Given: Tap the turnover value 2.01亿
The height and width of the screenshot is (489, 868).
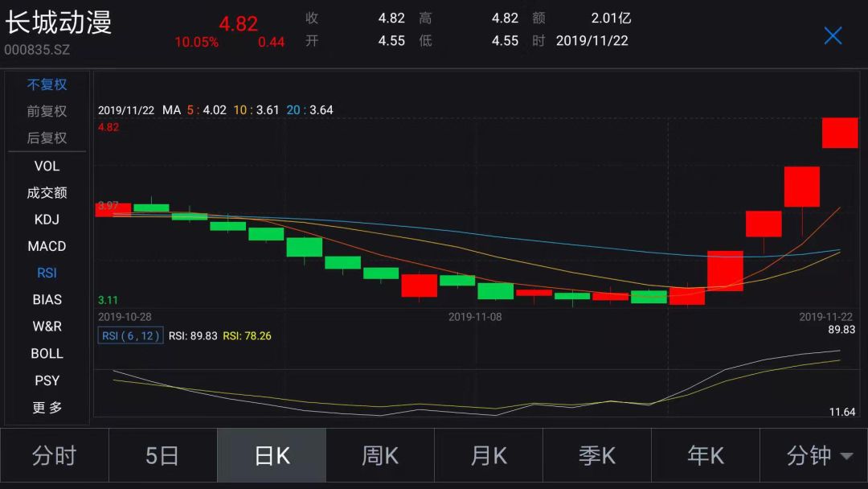Looking at the screenshot, I should tap(611, 18).
